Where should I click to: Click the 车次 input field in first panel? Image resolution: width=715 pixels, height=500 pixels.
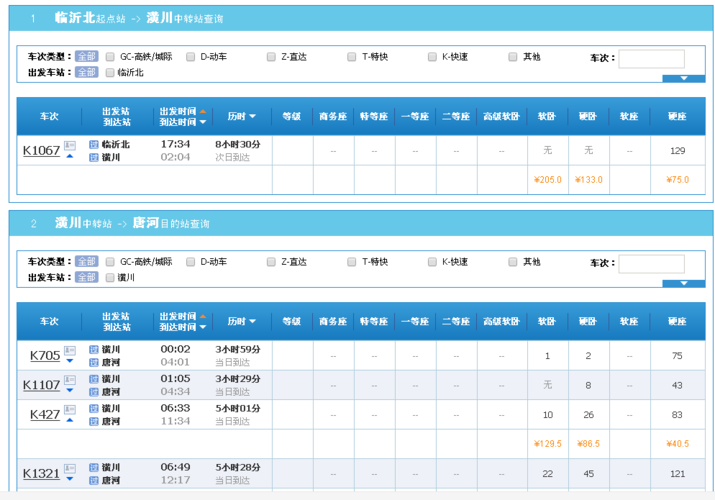coord(651,59)
